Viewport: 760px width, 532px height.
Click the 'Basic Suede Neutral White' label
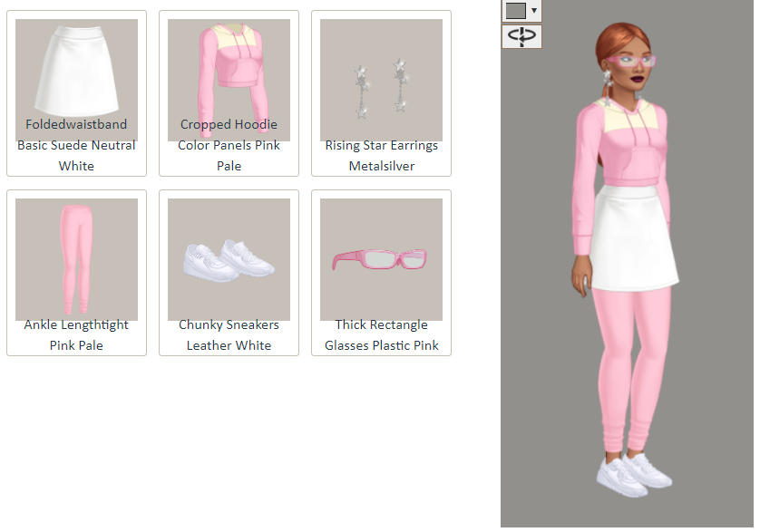click(x=76, y=156)
